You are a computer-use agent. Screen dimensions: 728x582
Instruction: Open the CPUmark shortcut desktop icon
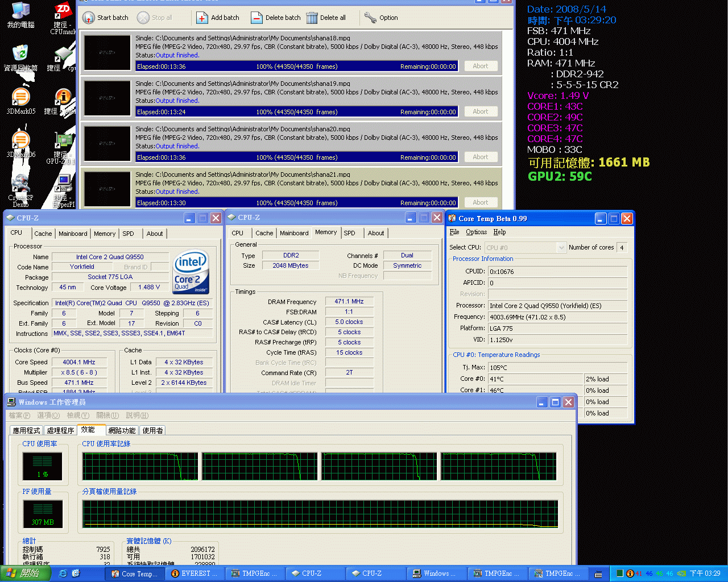coord(63,18)
